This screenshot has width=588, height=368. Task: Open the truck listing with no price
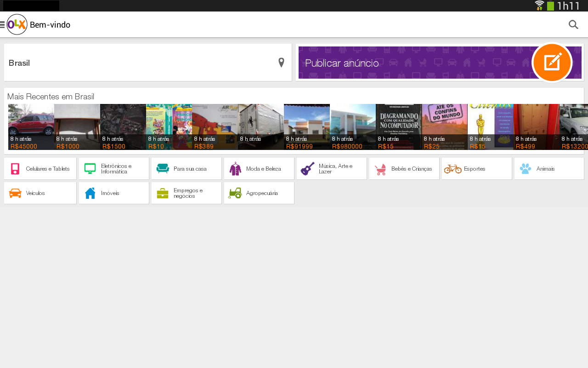tap(261, 127)
